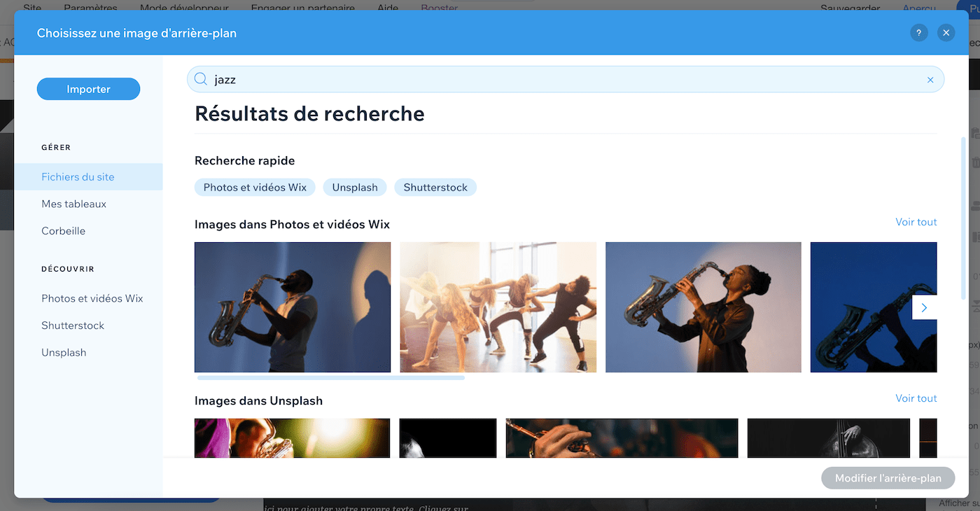The width and height of the screenshot is (980, 511).
Task: Click Aperçu in the editor top bar
Action: 919,8
